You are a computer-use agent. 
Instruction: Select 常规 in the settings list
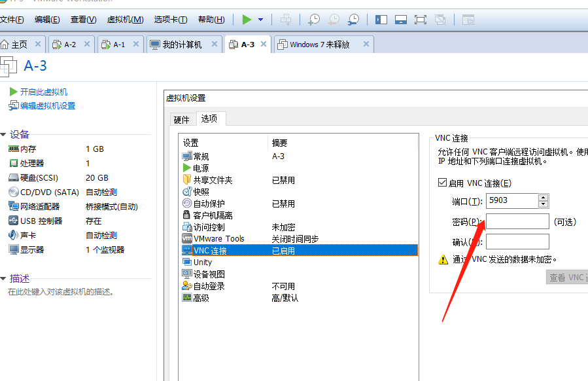(x=201, y=156)
